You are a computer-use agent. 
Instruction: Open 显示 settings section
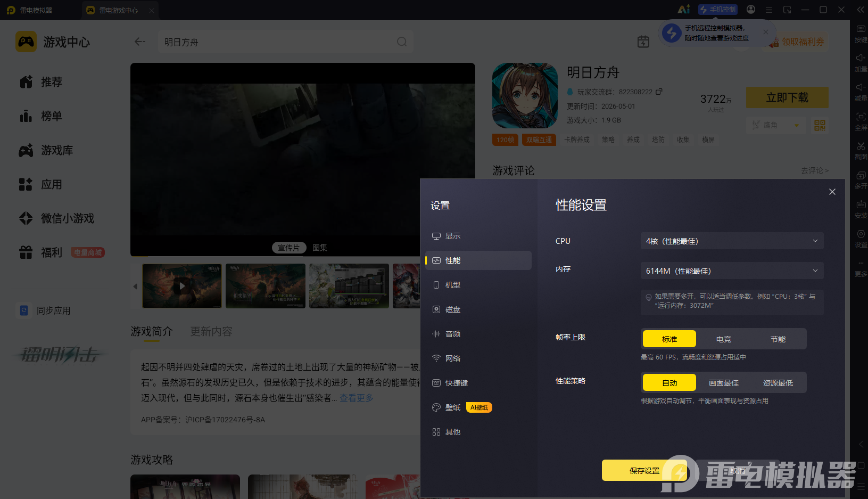point(478,236)
